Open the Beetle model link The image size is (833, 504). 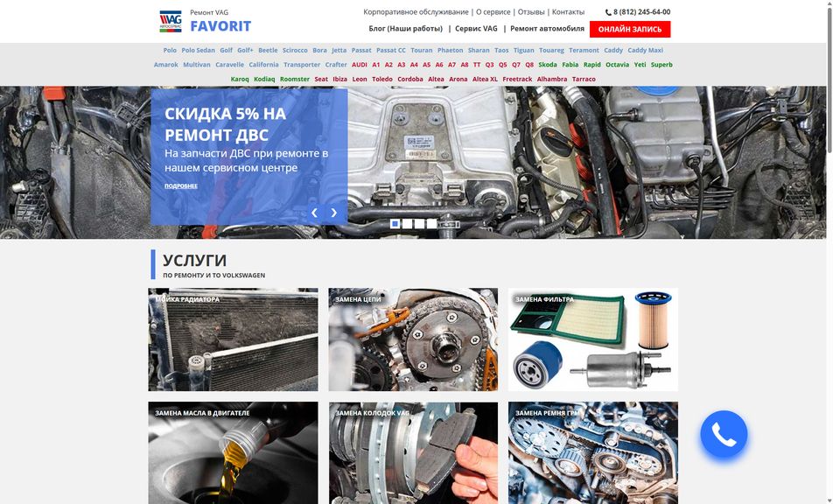click(268, 51)
